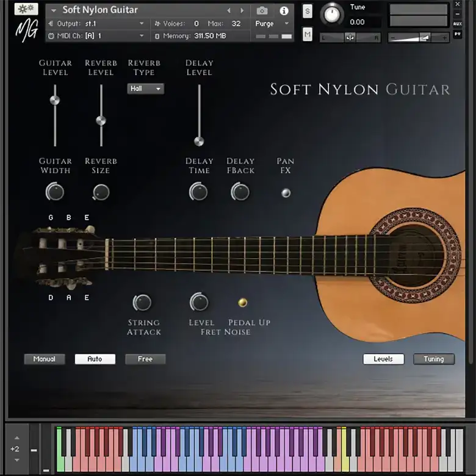Click the Tune knob
Screen dimensions: 476x476
click(x=332, y=14)
